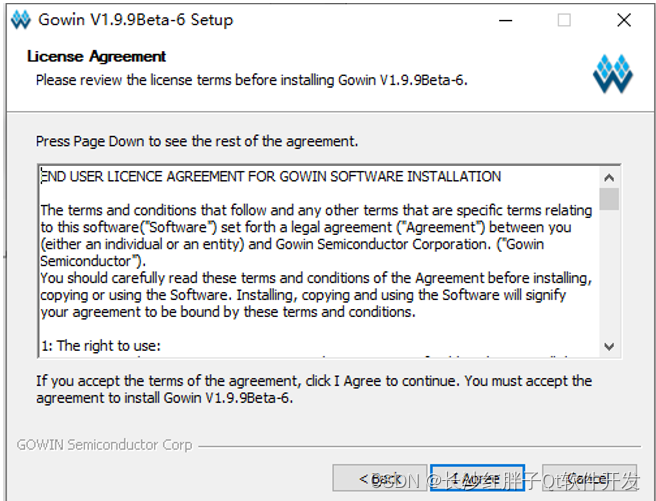Click the License Agreement header title
The width and height of the screenshot is (656, 501).
[x=97, y=56]
